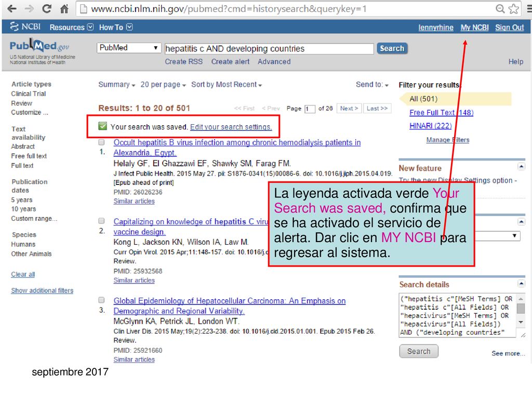The image size is (532, 399).
Task: Select HINARI (222) filter
Action: pos(431,126)
